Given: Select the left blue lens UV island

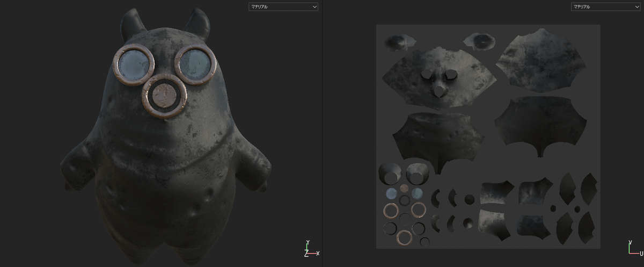Looking at the screenshot, I should [391, 193].
